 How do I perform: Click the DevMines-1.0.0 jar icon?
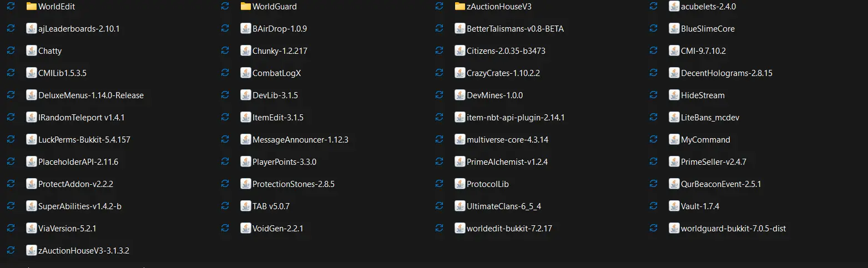coord(460,95)
